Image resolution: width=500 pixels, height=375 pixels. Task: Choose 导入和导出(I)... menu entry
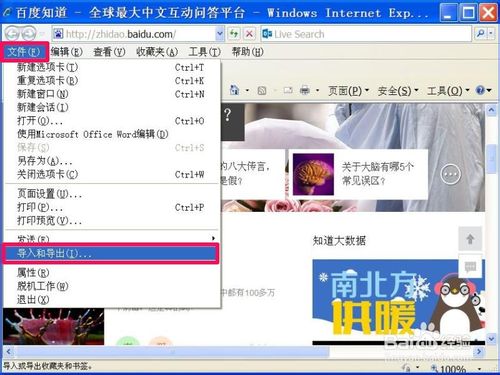click(x=111, y=253)
